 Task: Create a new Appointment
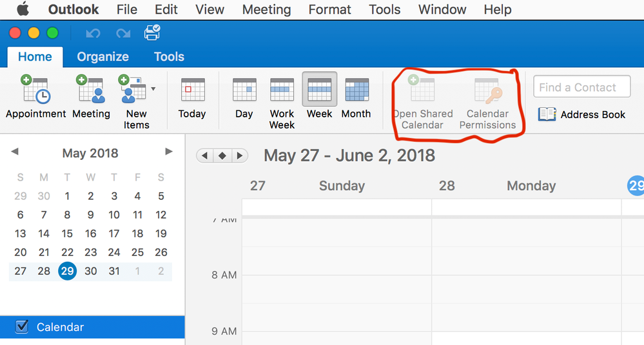pyautogui.click(x=35, y=97)
